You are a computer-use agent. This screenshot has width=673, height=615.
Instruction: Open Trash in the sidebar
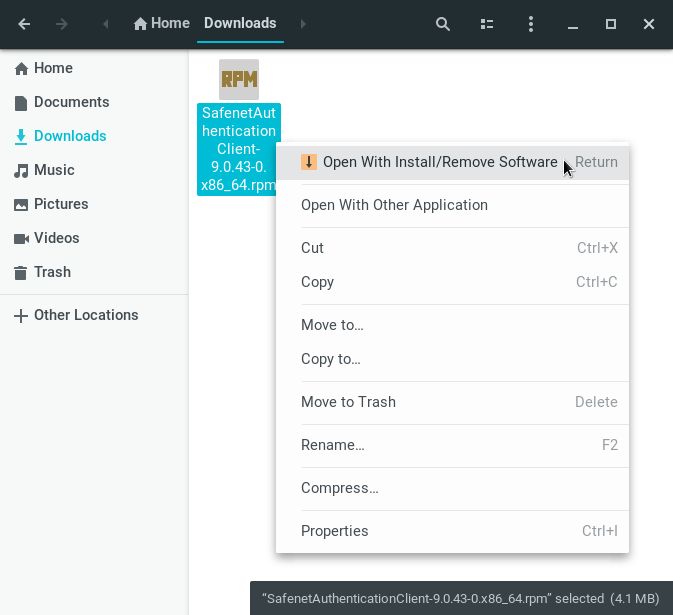coord(94,272)
